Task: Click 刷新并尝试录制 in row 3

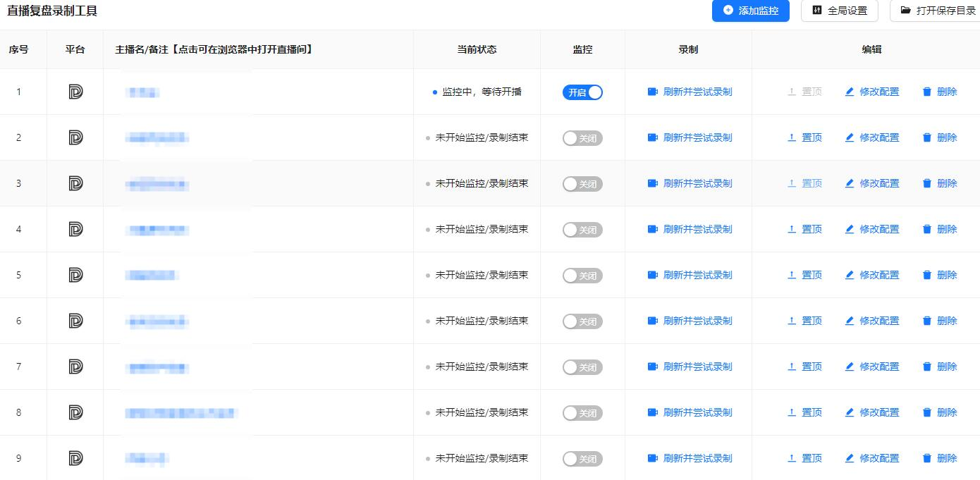Action: 697,183
